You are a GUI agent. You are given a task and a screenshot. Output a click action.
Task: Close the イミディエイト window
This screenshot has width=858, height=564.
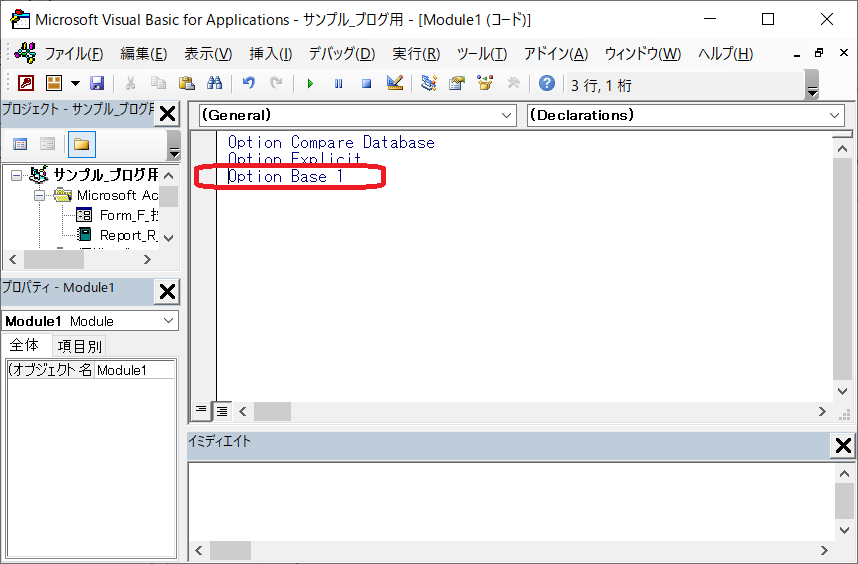[x=843, y=446]
